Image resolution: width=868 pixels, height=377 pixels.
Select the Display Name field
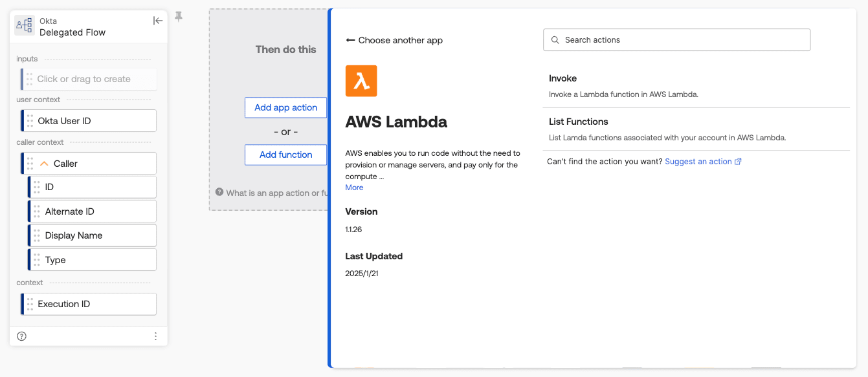coord(92,235)
